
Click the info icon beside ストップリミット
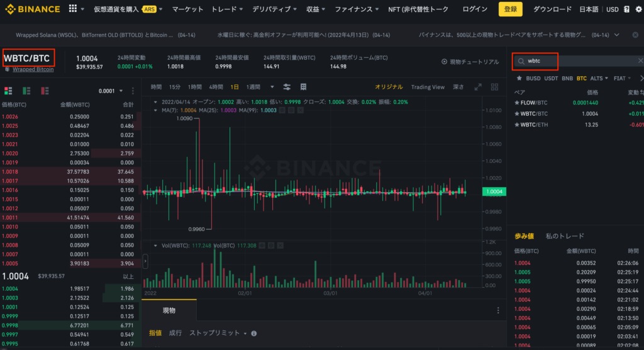(254, 334)
